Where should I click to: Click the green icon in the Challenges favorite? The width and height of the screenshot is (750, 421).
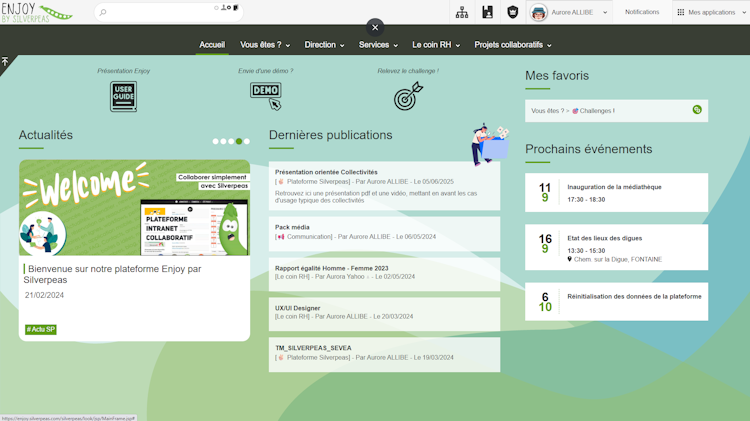click(x=697, y=110)
